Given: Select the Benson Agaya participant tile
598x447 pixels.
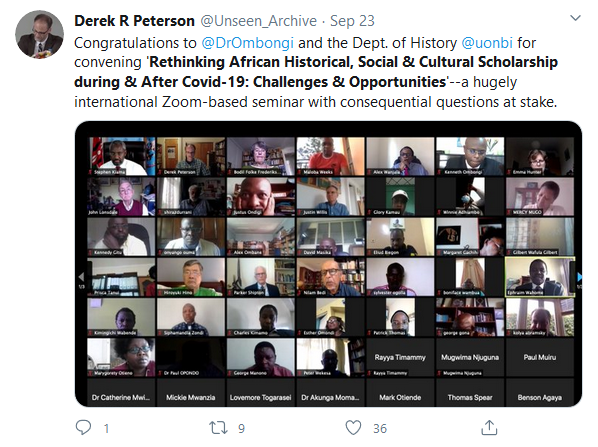Looking at the screenshot, I should pyautogui.click(x=540, y=392).
